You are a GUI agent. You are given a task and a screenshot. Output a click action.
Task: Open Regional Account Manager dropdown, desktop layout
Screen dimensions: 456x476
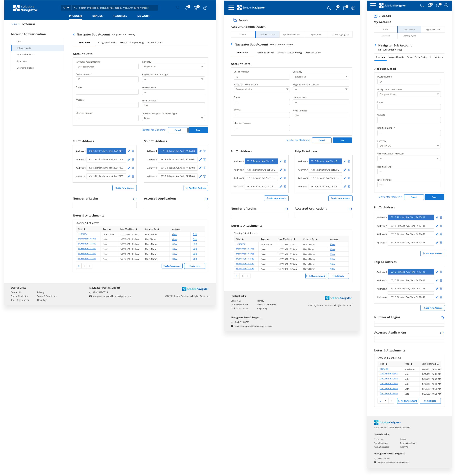point(173,79)
